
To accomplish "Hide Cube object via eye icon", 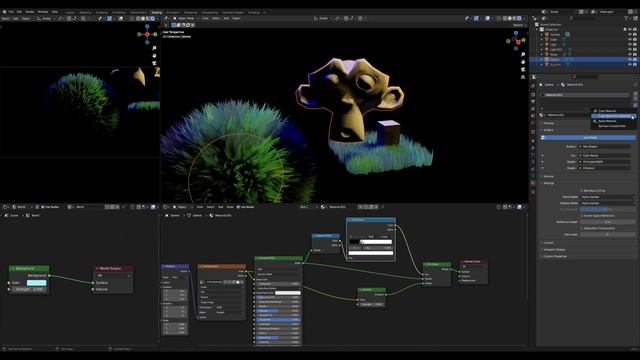I will [630, 40].
